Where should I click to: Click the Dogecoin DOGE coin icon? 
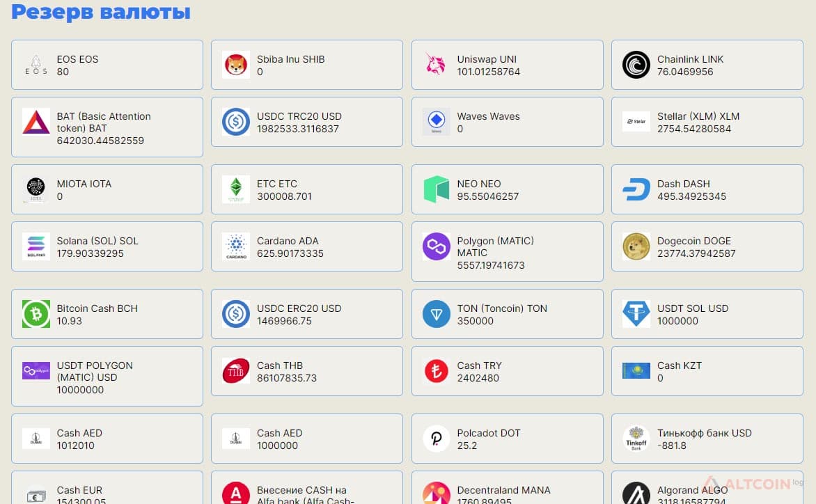tap(636, 246)
